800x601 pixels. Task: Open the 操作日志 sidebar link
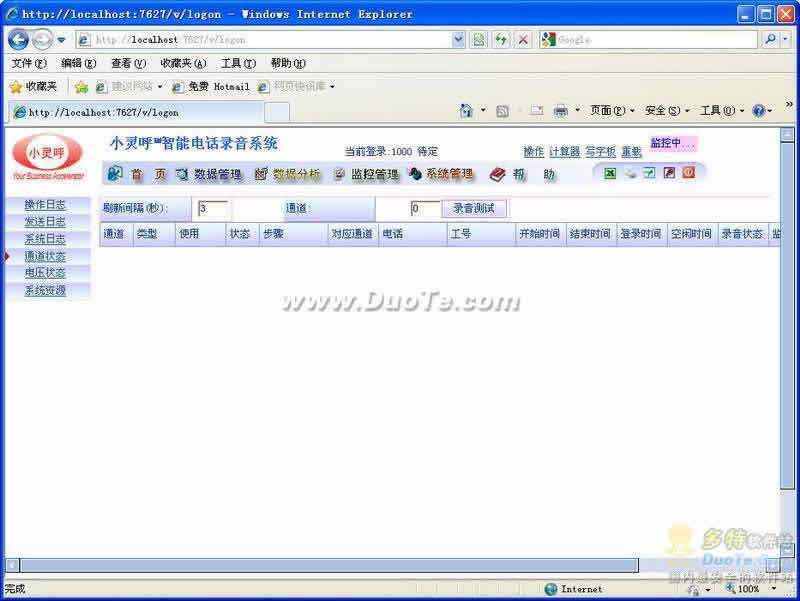(45, 205)
